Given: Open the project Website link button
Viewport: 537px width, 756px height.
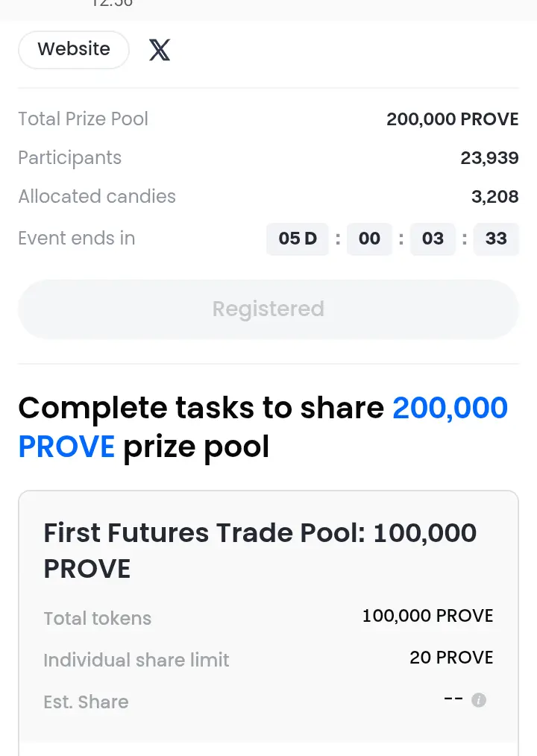Looking at the screenshot, I should point(74,50).
